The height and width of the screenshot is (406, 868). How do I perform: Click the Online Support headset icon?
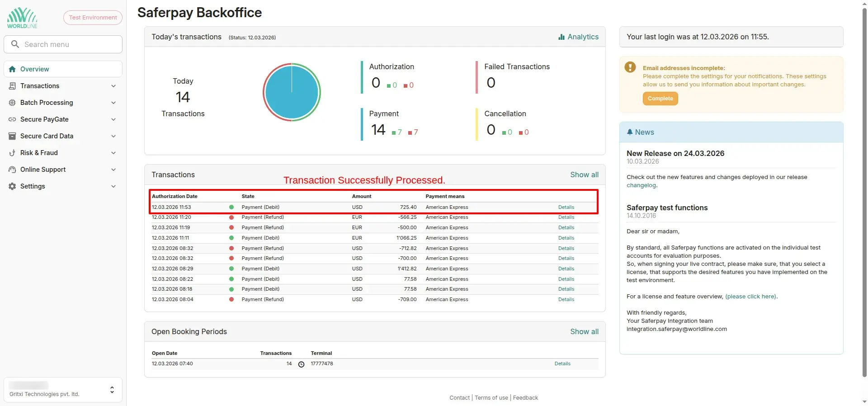[x=12, y=170]
